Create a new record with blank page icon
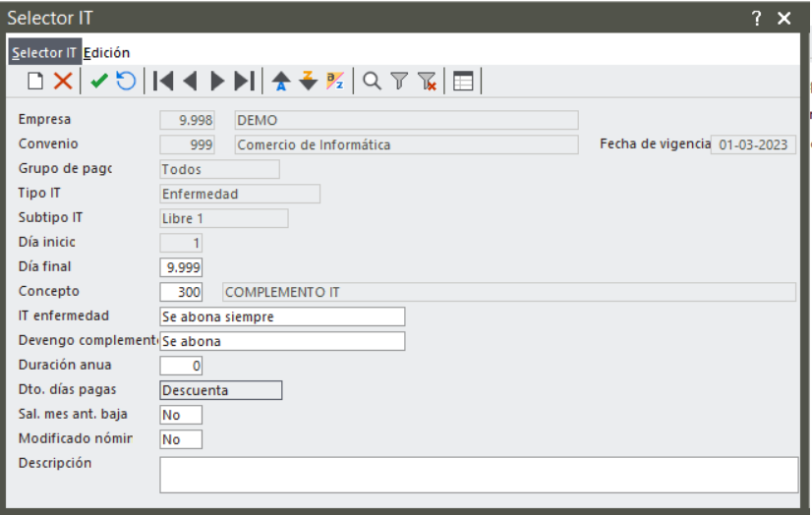 pyautogui.click(x=35, y=82)
